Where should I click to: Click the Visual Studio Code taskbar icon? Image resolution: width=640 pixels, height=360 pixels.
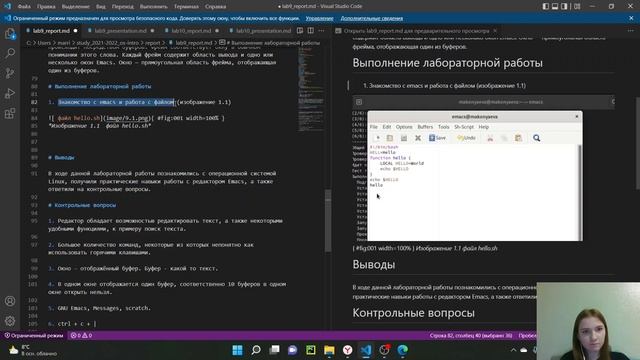(366, 350)
